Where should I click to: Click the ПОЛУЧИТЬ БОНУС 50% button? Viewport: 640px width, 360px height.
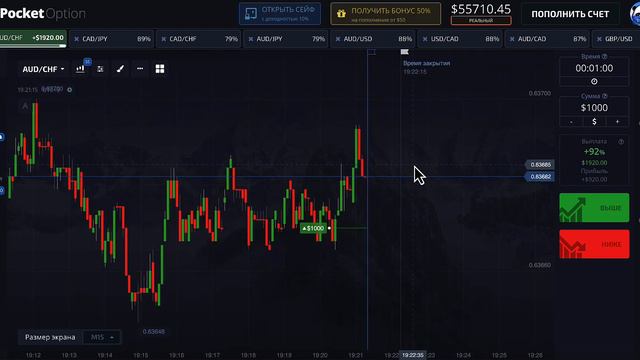[386, 14]
